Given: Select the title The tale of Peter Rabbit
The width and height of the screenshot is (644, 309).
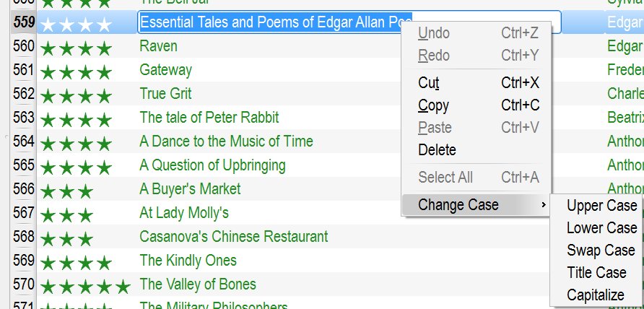Looking at the screenshot, I should coord(209,118).
